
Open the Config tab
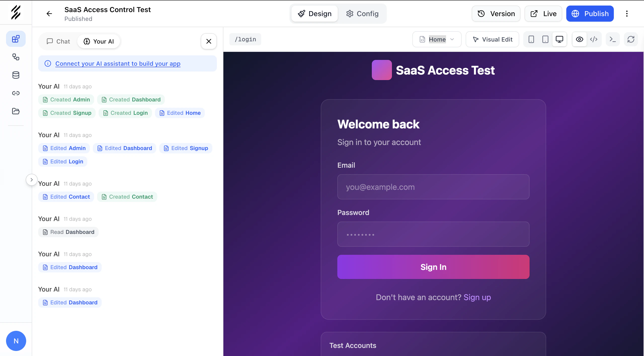tap(362, 14)
